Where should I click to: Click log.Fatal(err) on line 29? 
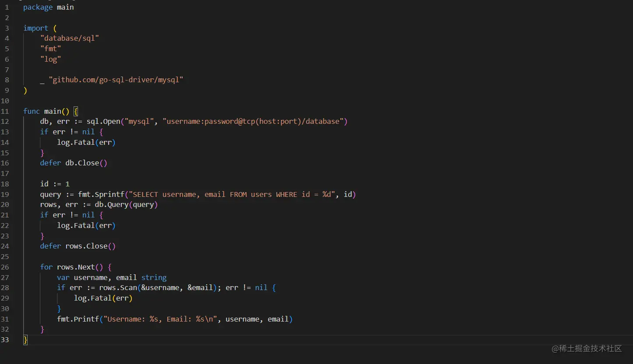[103, 298]
